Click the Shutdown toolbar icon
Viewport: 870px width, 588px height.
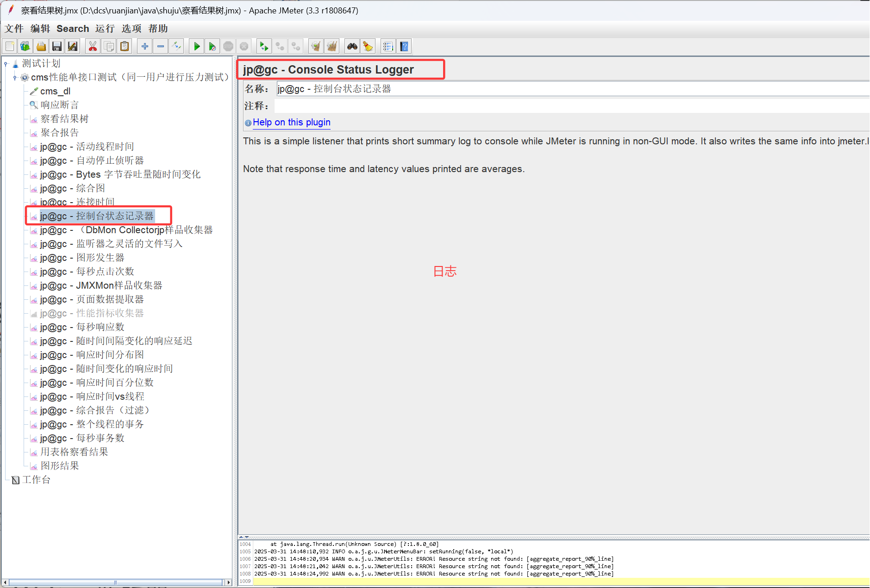pos(244,46)
